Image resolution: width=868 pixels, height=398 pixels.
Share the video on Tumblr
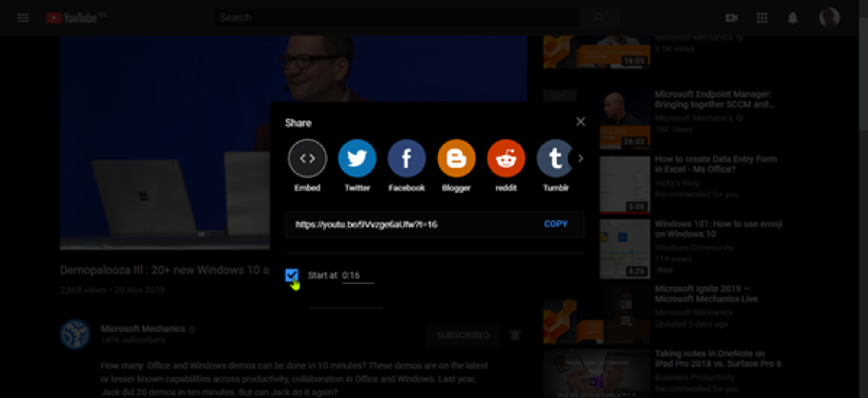(x=553, y=159)
